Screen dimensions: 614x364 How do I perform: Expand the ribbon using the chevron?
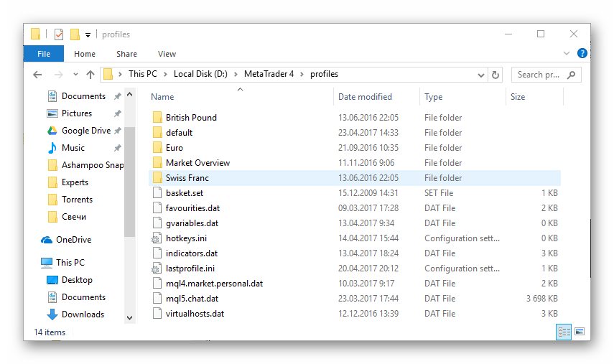[567, 54]
